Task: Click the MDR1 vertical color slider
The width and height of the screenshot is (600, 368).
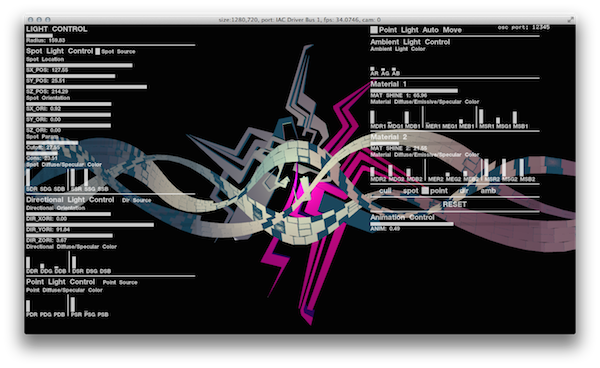Action: [x=373, y=117]
